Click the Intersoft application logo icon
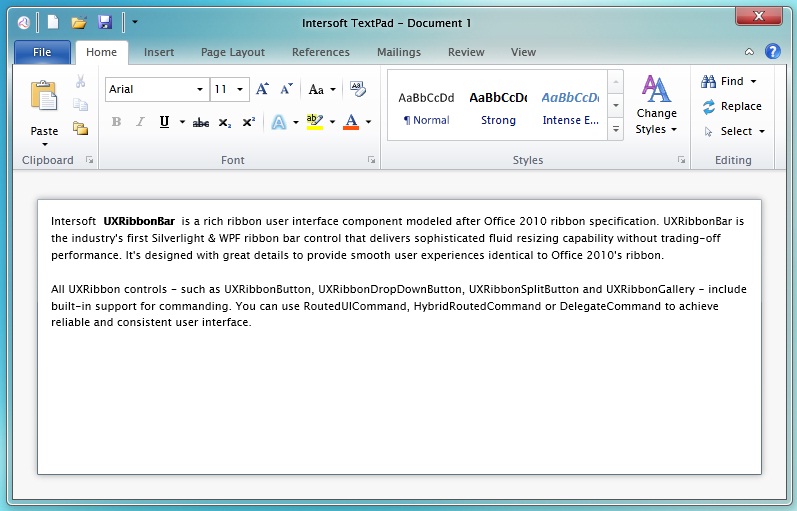 point(23,23)
